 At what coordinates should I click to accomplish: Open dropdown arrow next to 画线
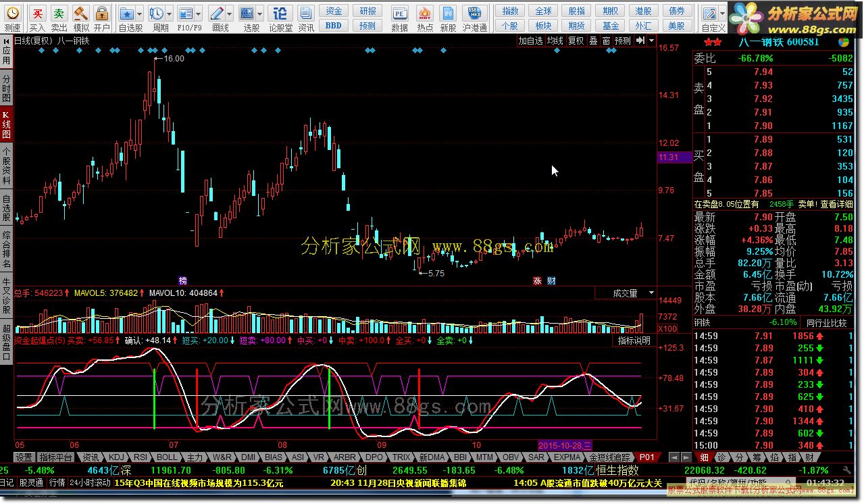click(230, 14)
